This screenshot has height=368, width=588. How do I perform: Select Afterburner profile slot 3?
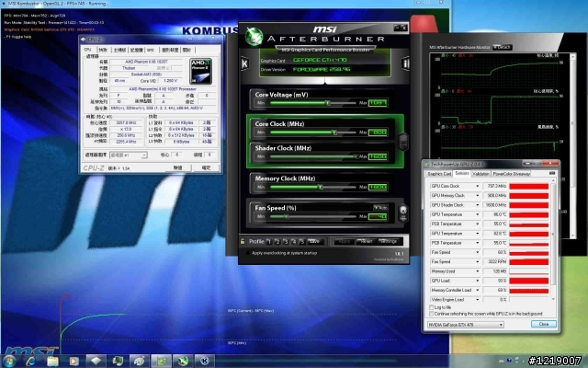tap(286, 241)
